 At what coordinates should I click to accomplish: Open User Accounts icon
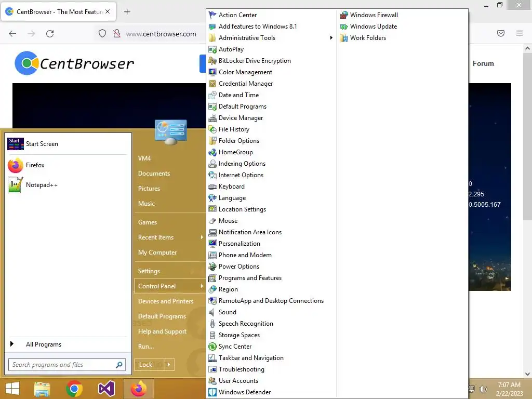[x=212, y=381]
